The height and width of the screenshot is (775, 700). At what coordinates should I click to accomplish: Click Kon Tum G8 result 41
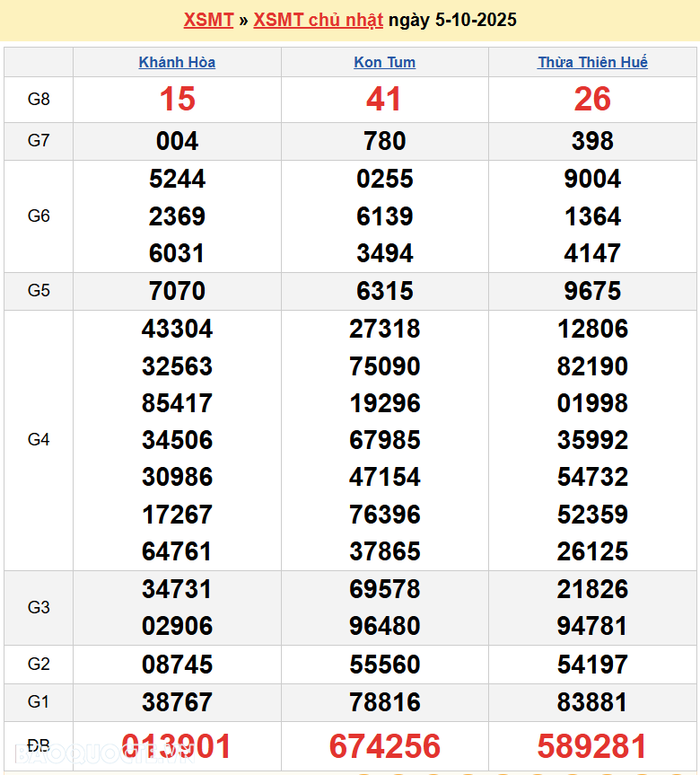384,99
